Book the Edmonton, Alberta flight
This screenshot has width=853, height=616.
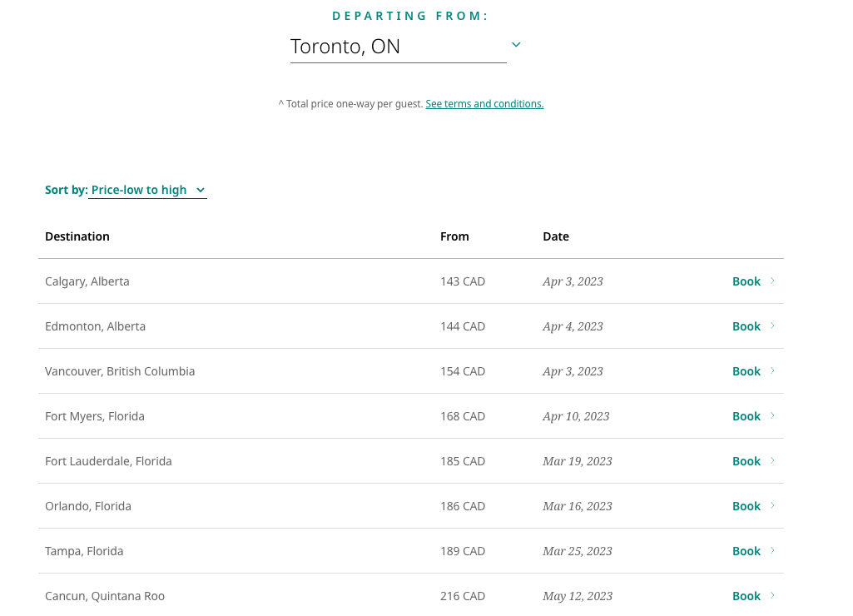click(746, 326)
